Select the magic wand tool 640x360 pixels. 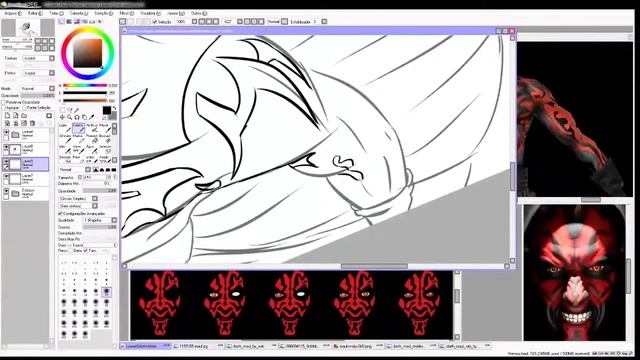76,110
